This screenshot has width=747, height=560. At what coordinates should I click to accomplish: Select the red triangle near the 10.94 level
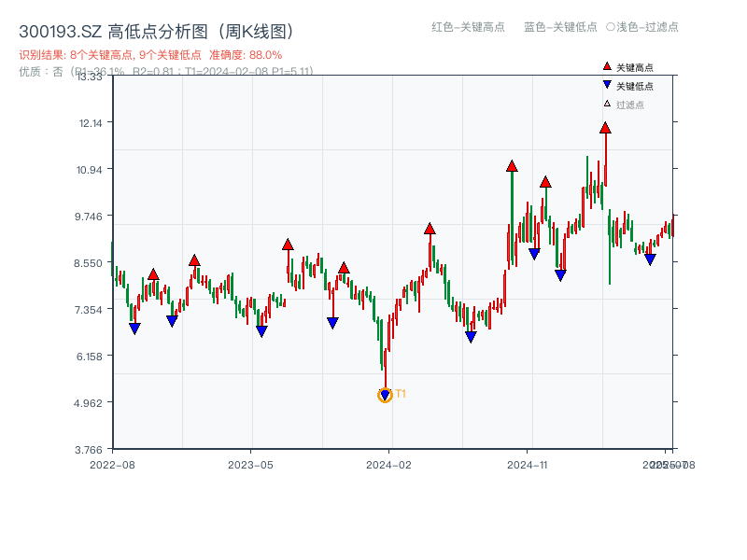point(511,168)
